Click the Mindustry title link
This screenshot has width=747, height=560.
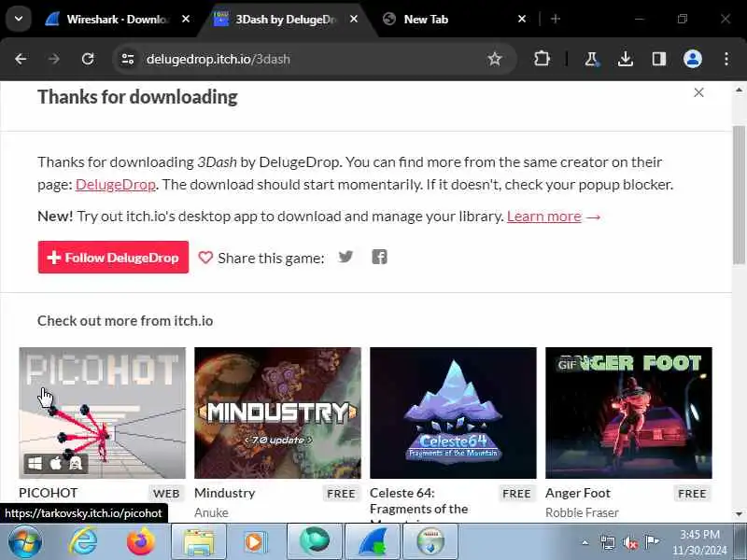(224, 493)
